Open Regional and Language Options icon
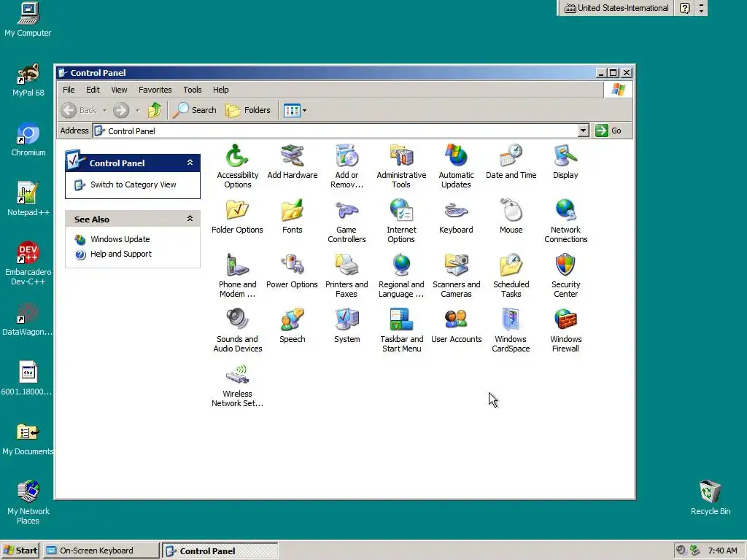This screenshot has height=560, width=747. pos(401,275)
